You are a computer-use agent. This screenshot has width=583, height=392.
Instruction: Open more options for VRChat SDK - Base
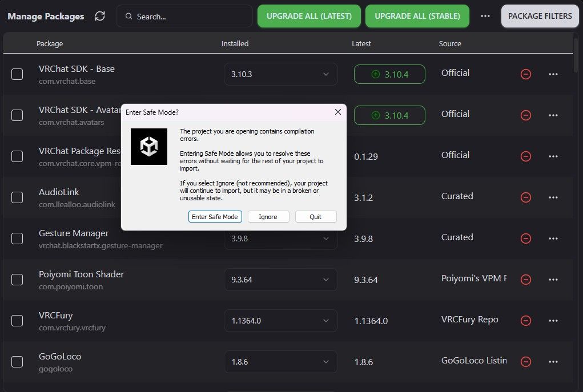point(553,74)
